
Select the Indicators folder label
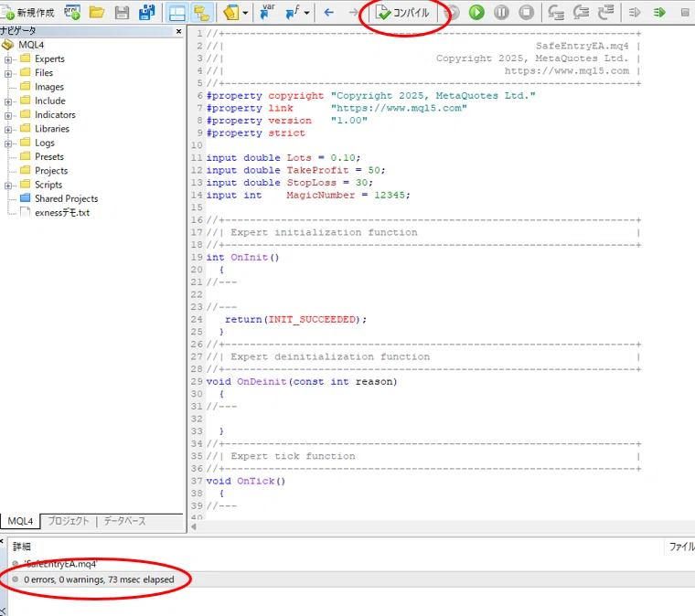(x=55, y=114)
